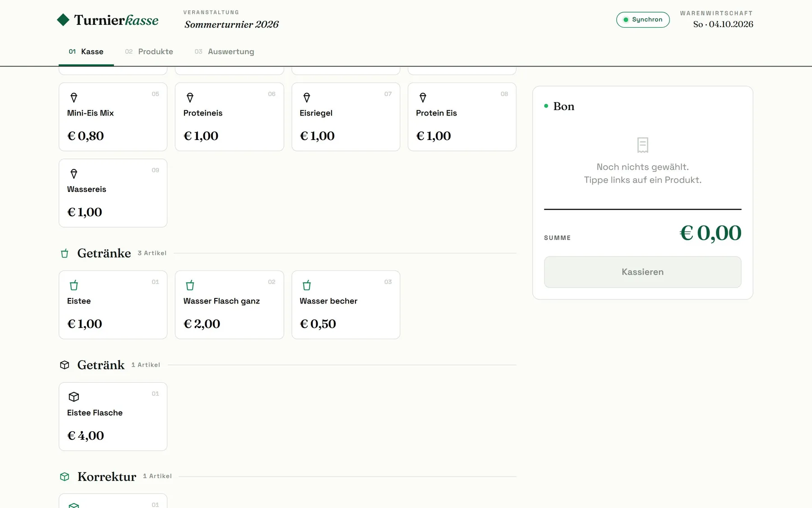Click the '3 Artikel' count label

point(152,253)
